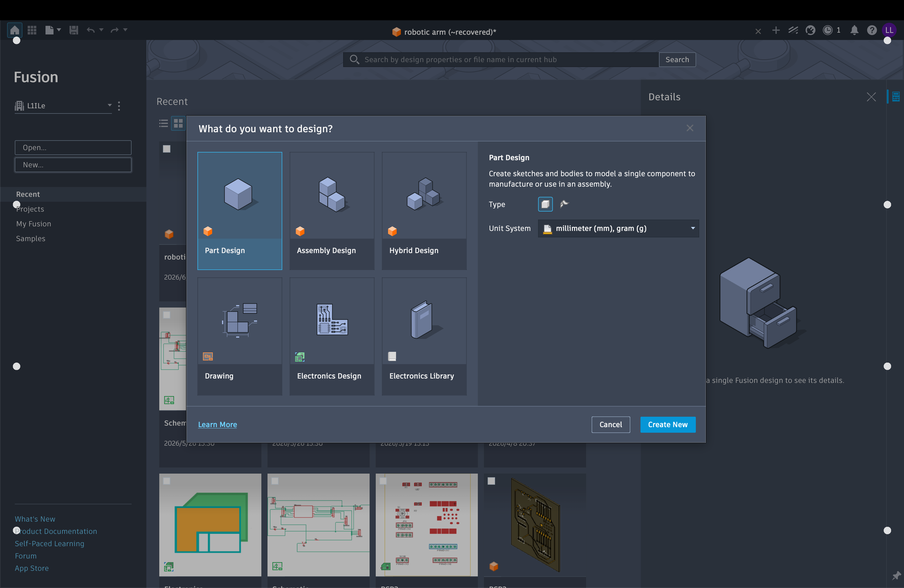Close the design dialog with X
This screenshot has width=904, height=588.
(690, 128)
